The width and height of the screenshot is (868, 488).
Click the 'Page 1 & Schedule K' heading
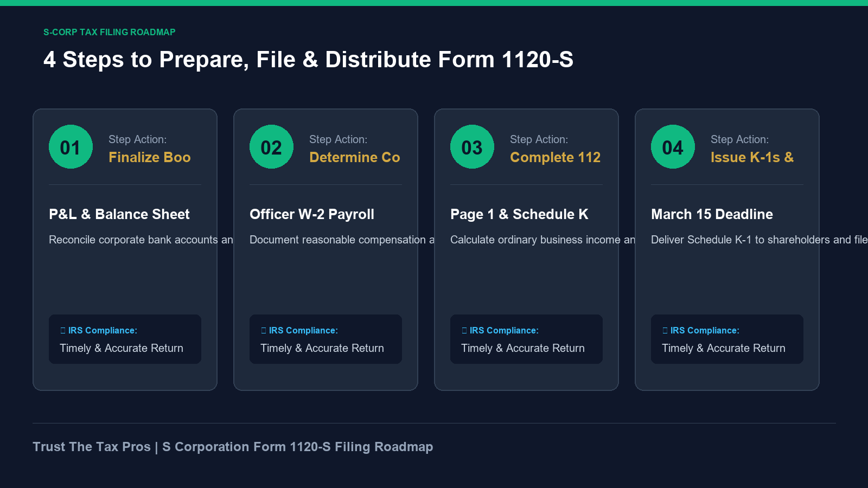[519, 214]
